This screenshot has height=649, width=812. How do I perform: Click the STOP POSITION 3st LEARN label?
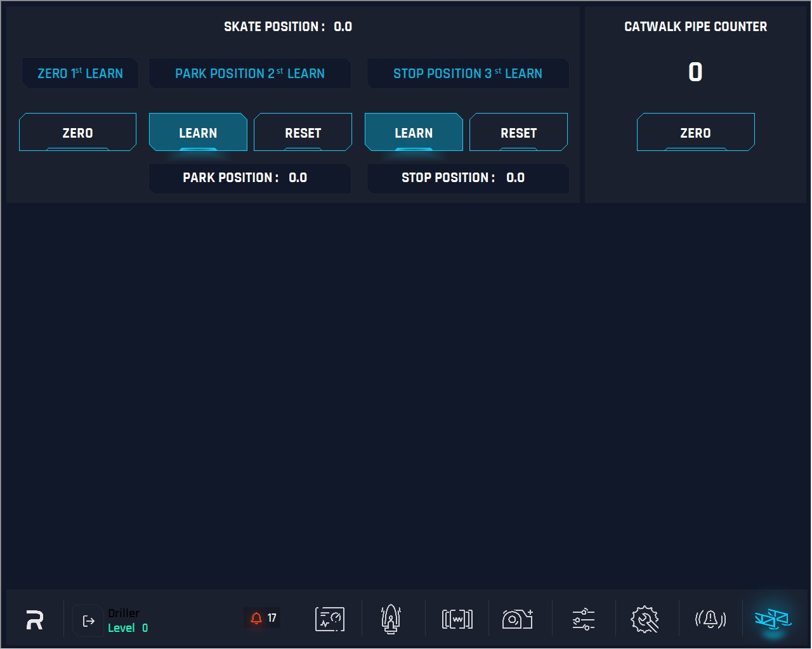(468, 74)
